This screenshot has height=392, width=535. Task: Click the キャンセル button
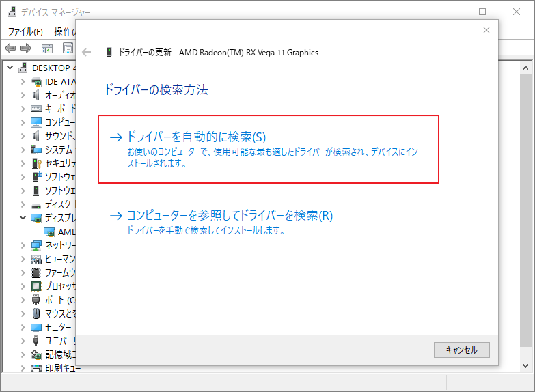point(462,350)
